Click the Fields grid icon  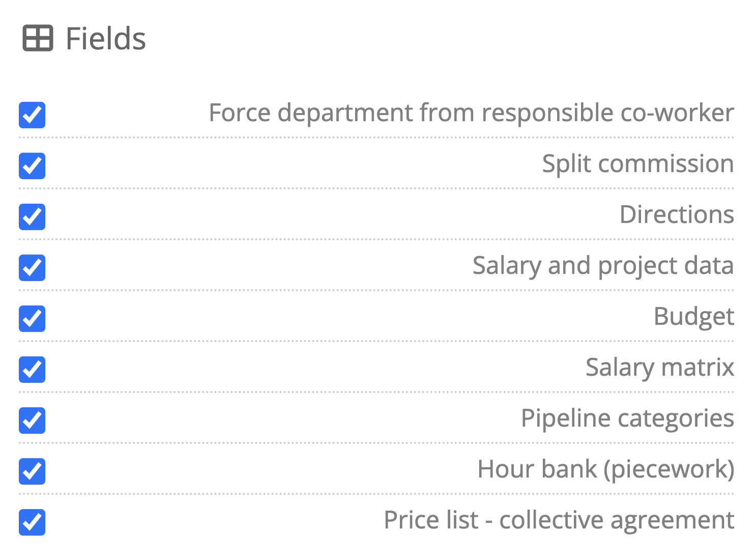click(38, 38)
